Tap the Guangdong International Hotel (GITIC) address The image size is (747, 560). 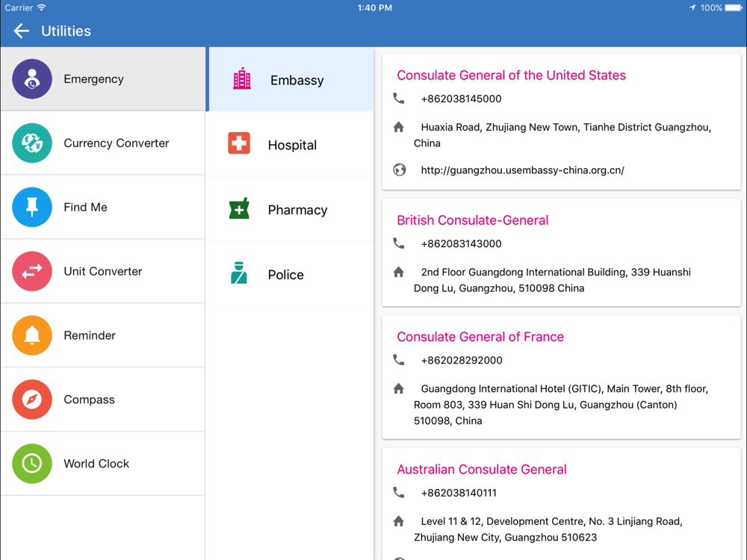pyautogui.click(x=561, y=405)
